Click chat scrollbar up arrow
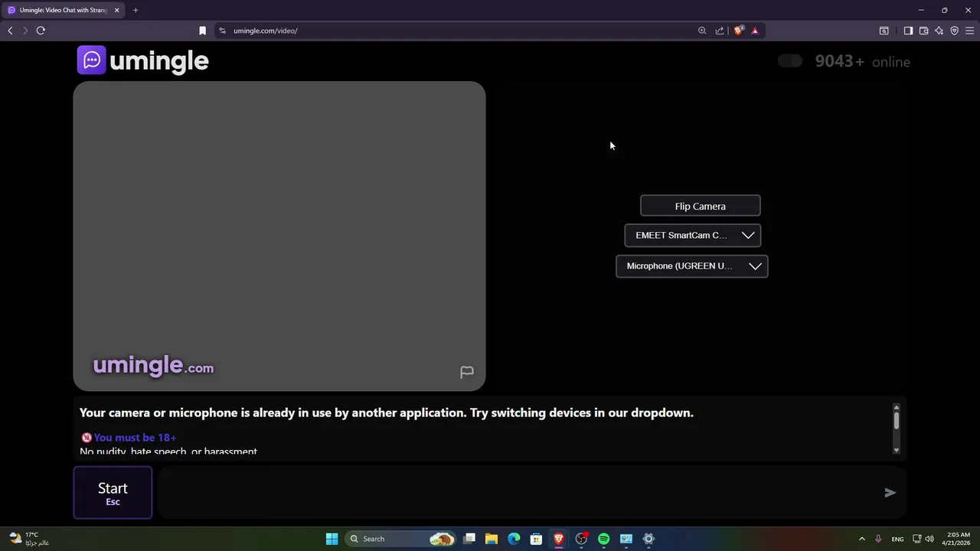 pyautogui.click(x=897, y=406)
